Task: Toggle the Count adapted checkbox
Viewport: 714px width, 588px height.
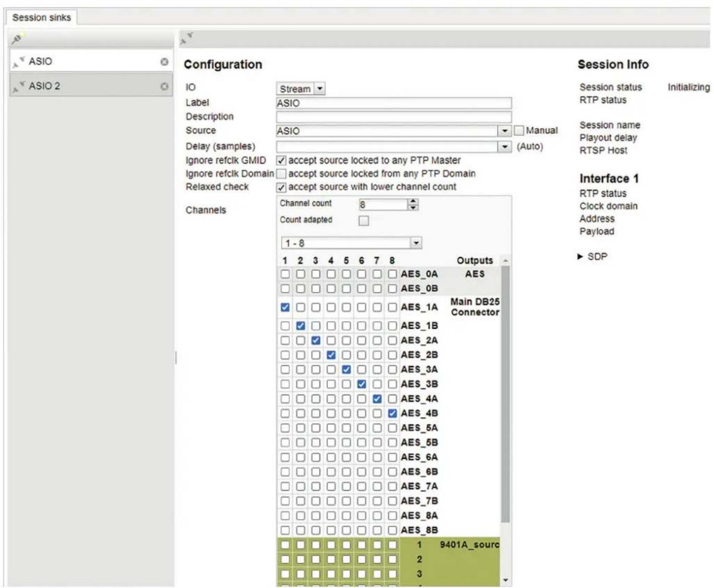Action: (x=364, y=220)
